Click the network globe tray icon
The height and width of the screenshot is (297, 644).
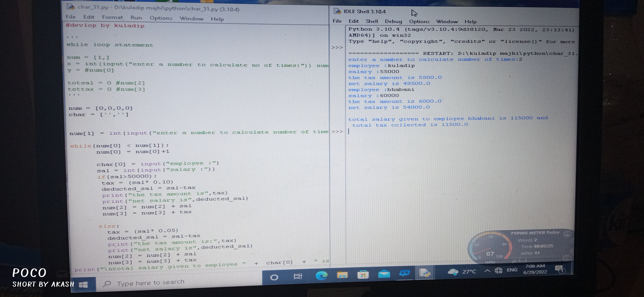(x=498, y=271)
